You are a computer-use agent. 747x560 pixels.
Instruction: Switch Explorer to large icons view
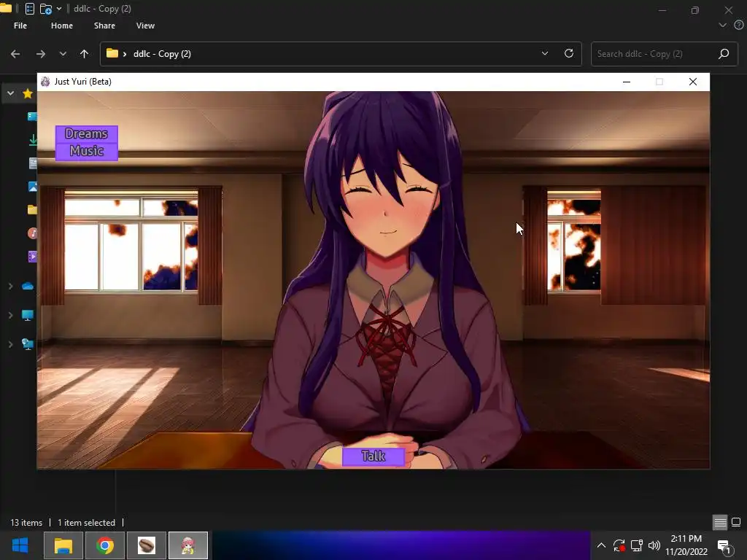(x=736, y=522)
